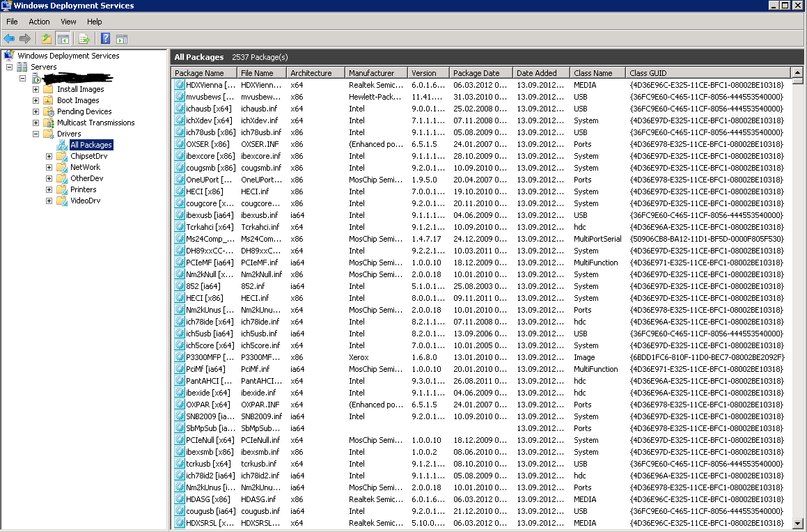
Task: Select the Pending Devices tree item
Action: pyautogui.click(x=84, y=111)
